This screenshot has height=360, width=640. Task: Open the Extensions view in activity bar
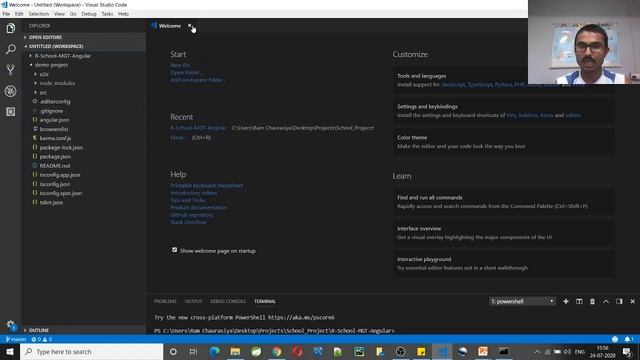11,112
